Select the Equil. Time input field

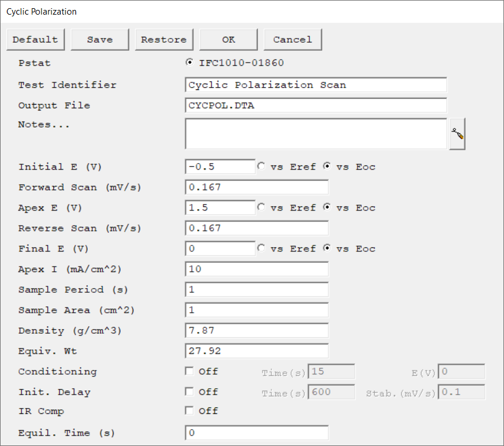(x=256, y=433)
